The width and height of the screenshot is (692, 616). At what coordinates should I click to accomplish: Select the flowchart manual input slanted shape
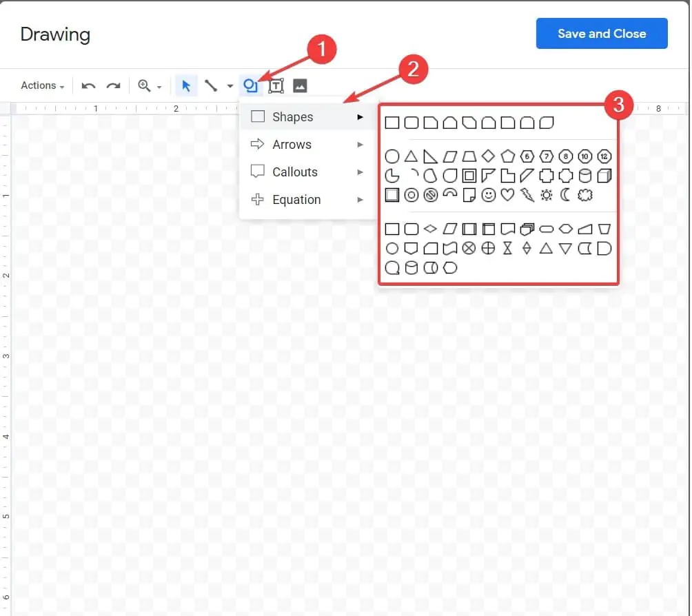tap(584, 229)
